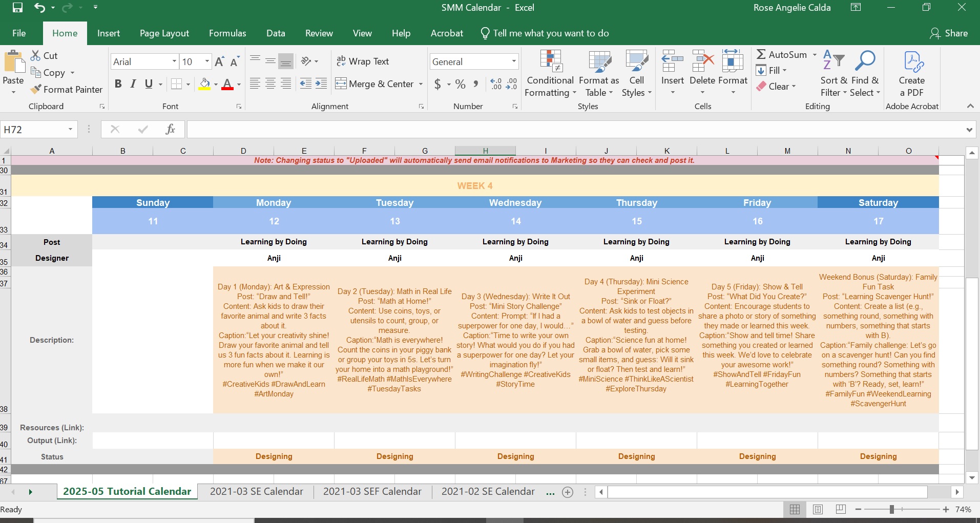Open the 2021-03 SEF Calendar sheet

point(372,492)
